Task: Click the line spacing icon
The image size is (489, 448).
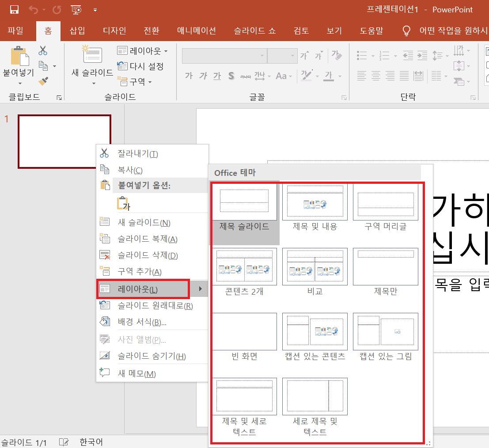Action: [x=438, y=56]
